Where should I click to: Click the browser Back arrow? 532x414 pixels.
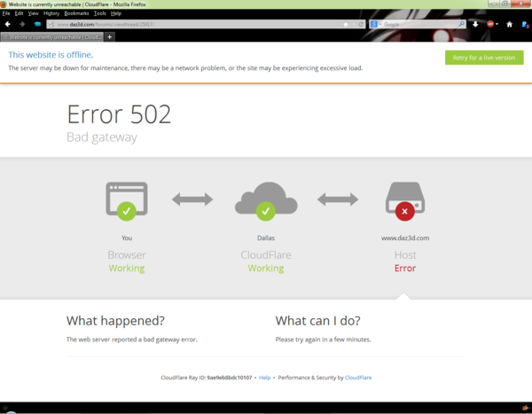point(7,24)
